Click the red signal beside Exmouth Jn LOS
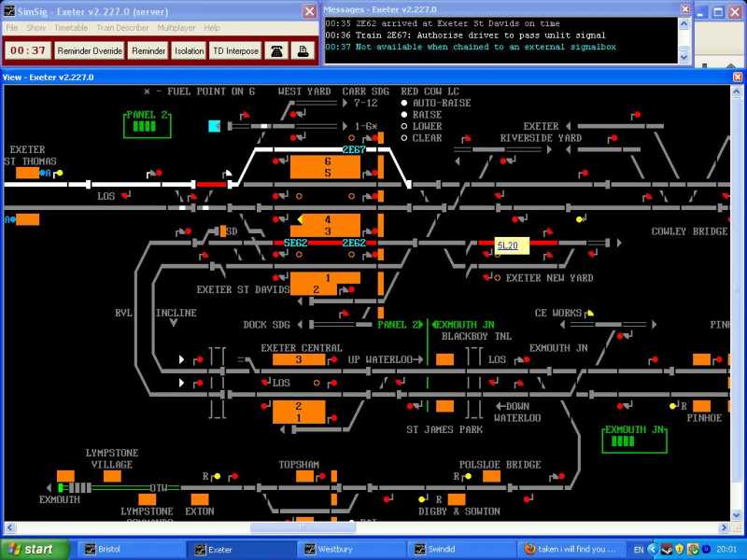 click(x=526, y=359)
